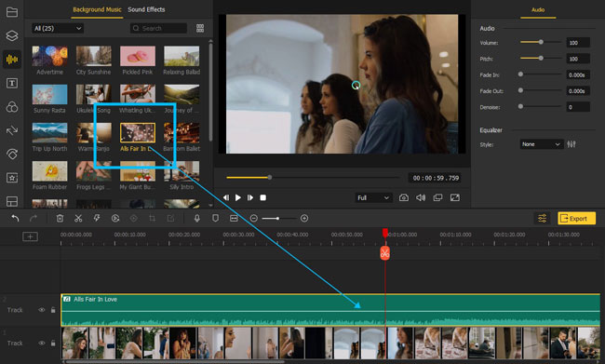Start voice-over with microphone icon

(196, 219)
